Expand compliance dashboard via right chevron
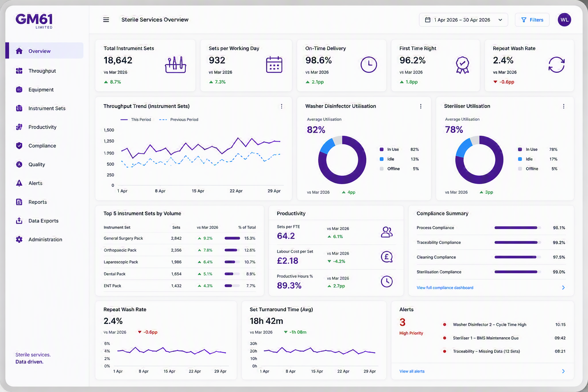Image resolution: width=588 pixels, height=392 pixels. [x=563, y=287]
